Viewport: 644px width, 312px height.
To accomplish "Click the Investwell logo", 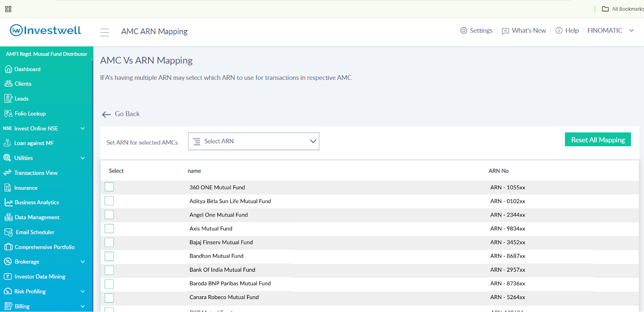I will (45, 30).
